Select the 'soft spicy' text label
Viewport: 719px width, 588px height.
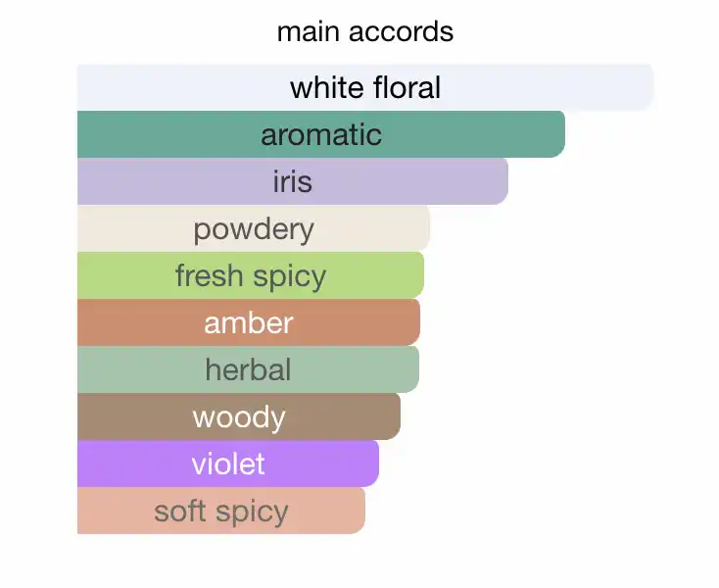[221, 511]
